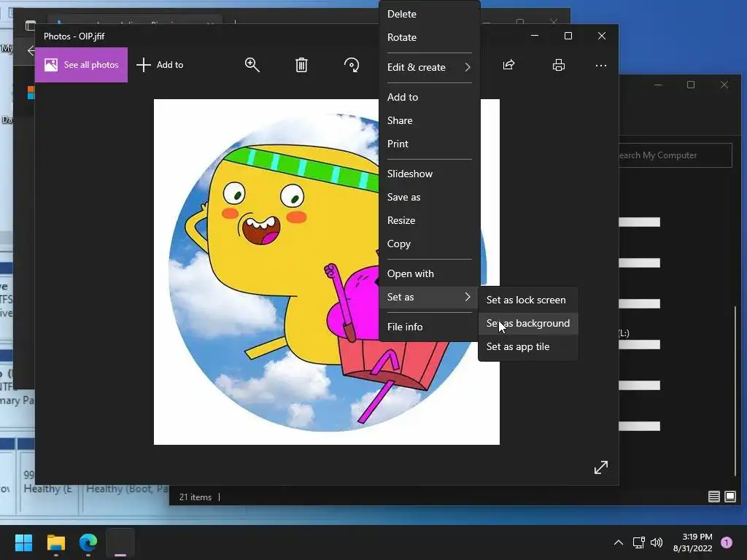Choose Copy in the context menu
Screen dimensions: 747x560
point(429,244)
